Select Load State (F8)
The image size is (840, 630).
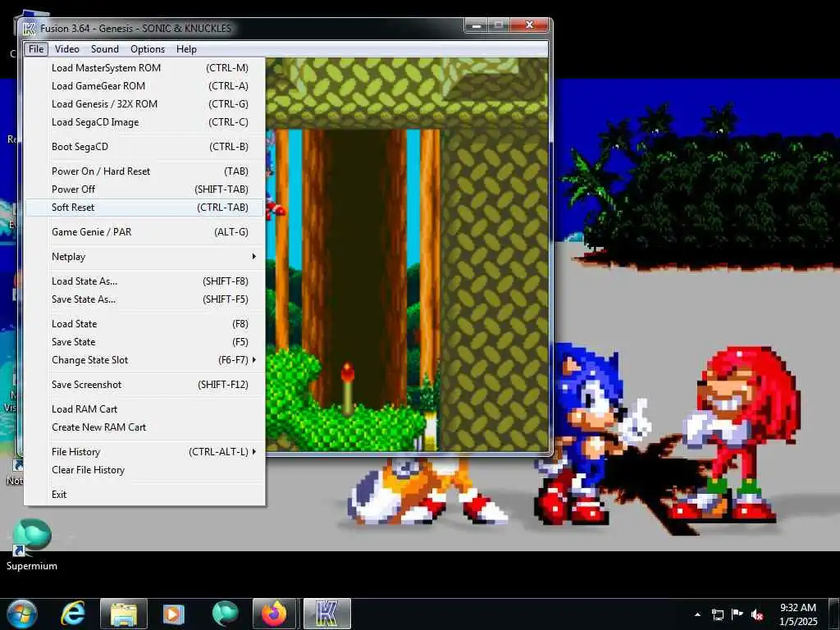pyautogui.click(x=144, y=324)
